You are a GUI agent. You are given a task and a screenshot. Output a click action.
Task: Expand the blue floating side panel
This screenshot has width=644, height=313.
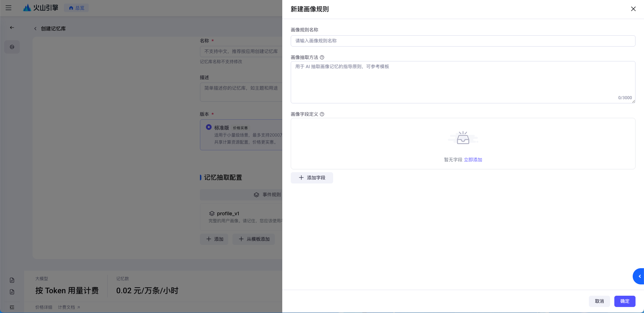coord(639,276)
